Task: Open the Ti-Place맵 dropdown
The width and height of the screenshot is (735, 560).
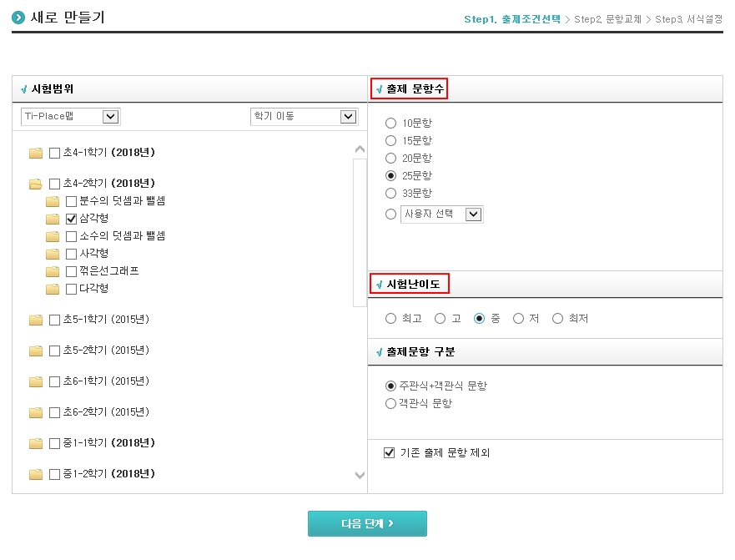Action: (71, 117)
